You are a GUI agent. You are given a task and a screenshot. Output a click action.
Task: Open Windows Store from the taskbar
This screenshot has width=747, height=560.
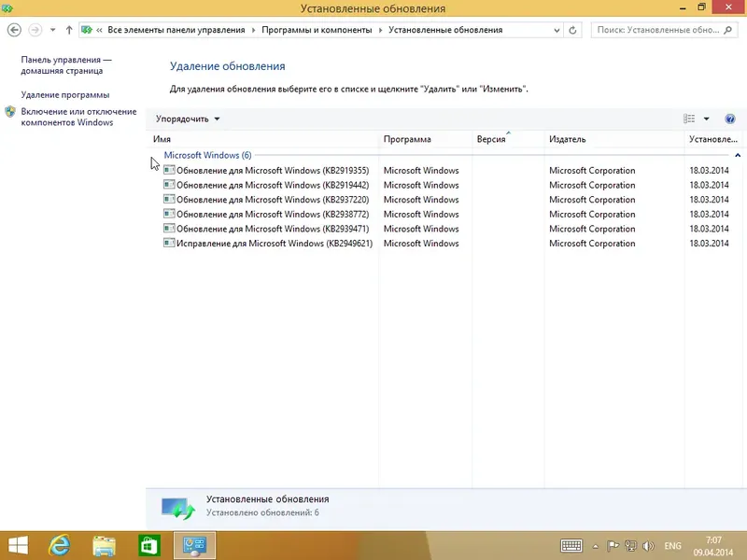click(x=148, y=546)
